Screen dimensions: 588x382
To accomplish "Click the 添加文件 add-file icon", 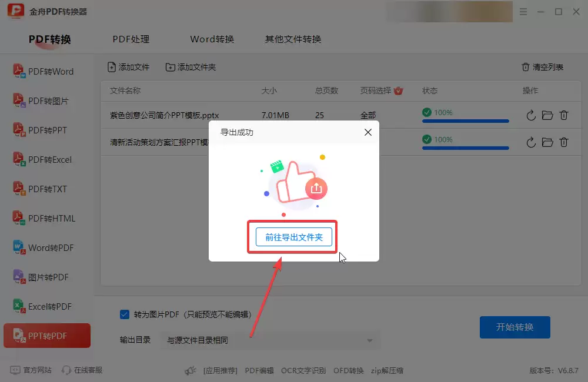I will click(111, 66).
